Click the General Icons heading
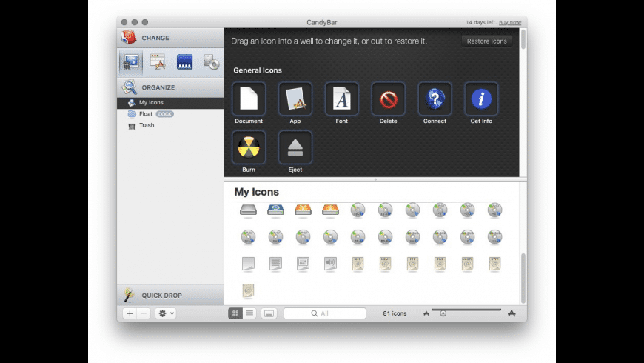The width and height of the screenshot is (644, 363). 258,70
